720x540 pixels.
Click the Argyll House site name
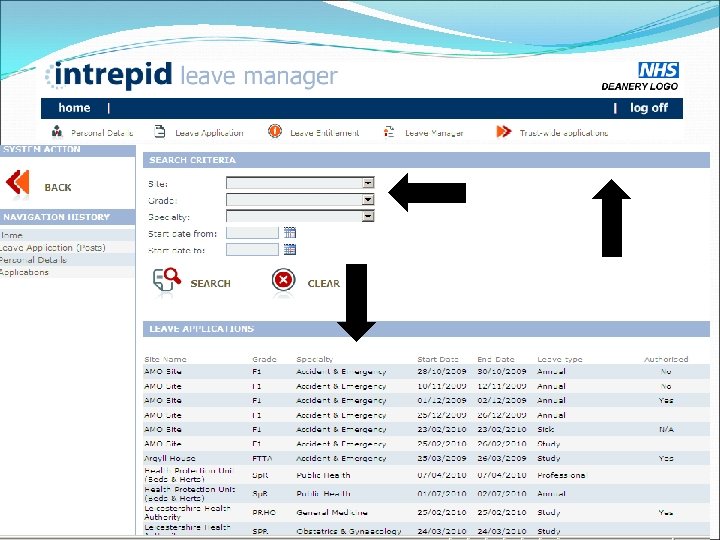170,458
